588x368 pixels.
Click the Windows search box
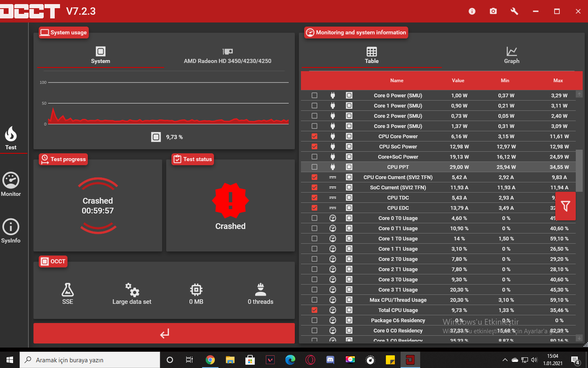pyautogui.click(x=90, y=360)
